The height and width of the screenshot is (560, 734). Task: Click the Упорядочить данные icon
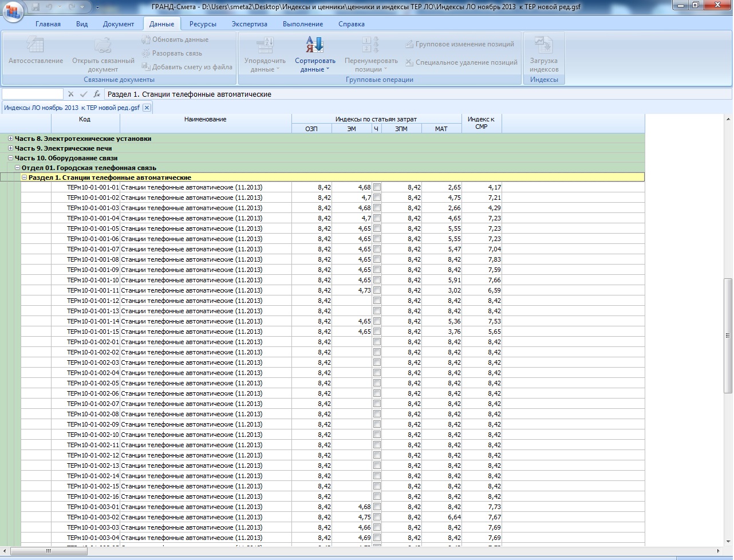[265, 45]
